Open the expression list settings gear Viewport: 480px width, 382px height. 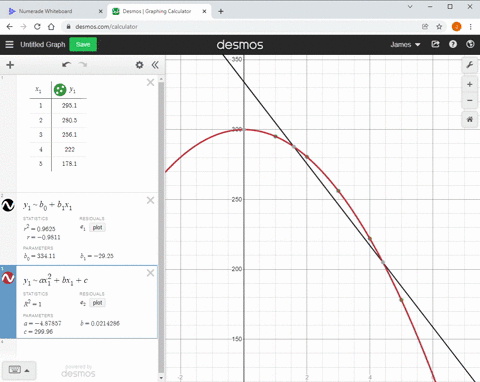coord(139,65)
